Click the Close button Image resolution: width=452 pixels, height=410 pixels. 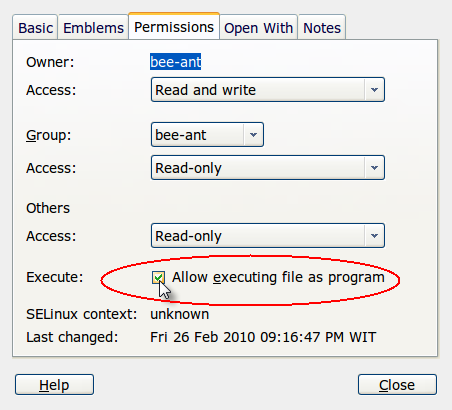[397, 385]
